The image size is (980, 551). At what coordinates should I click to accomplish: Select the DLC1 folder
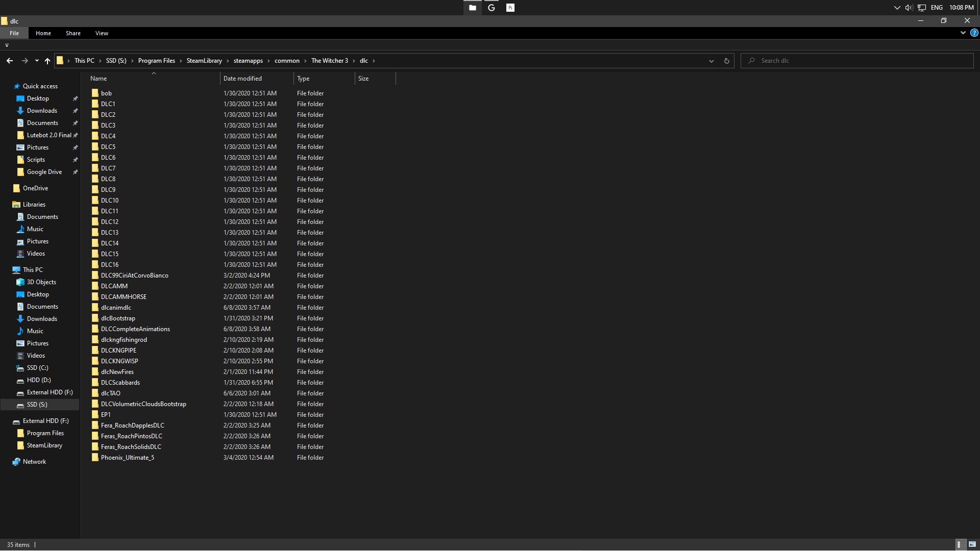click(x=108, y=104)
